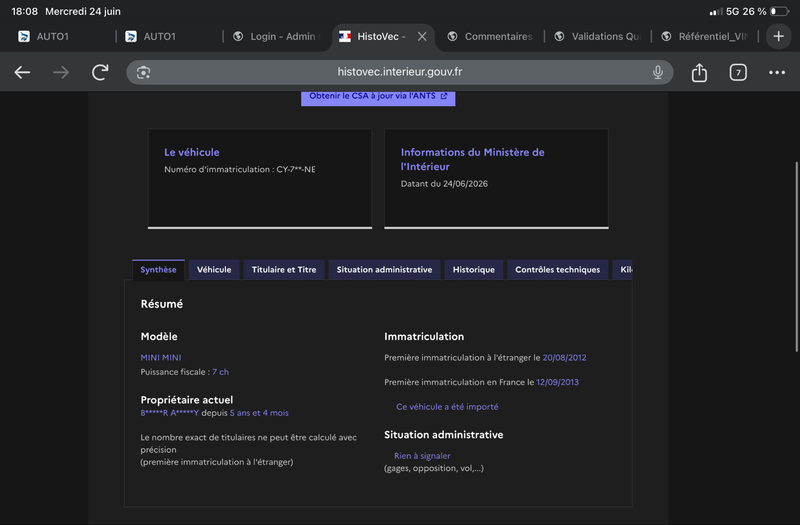Open the Validations Qu browser tab

tap(597, 36)
